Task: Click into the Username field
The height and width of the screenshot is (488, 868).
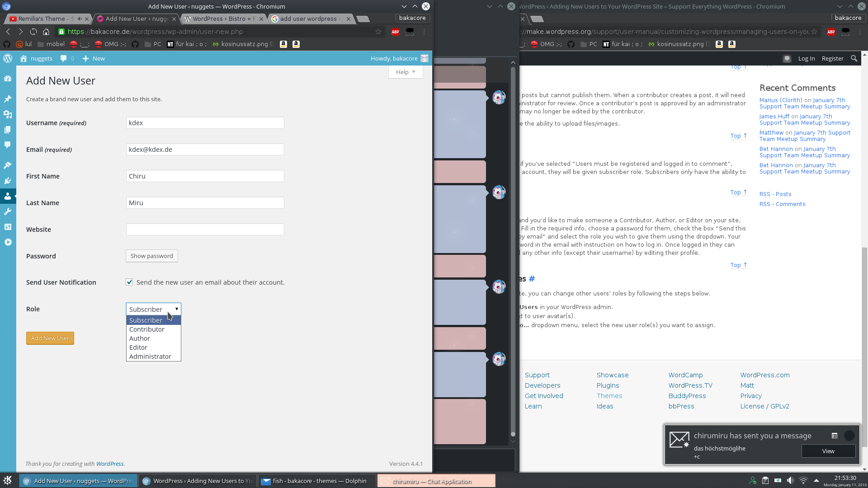Action: 205,123
